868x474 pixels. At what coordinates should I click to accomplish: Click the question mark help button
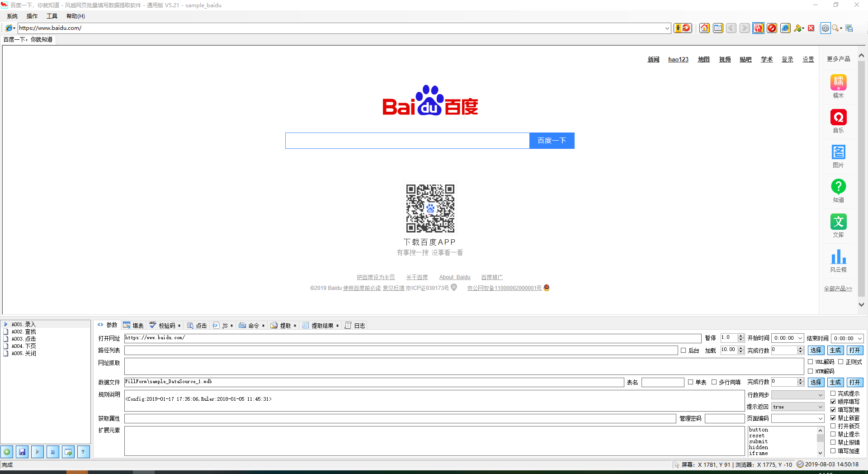point(83,452)
